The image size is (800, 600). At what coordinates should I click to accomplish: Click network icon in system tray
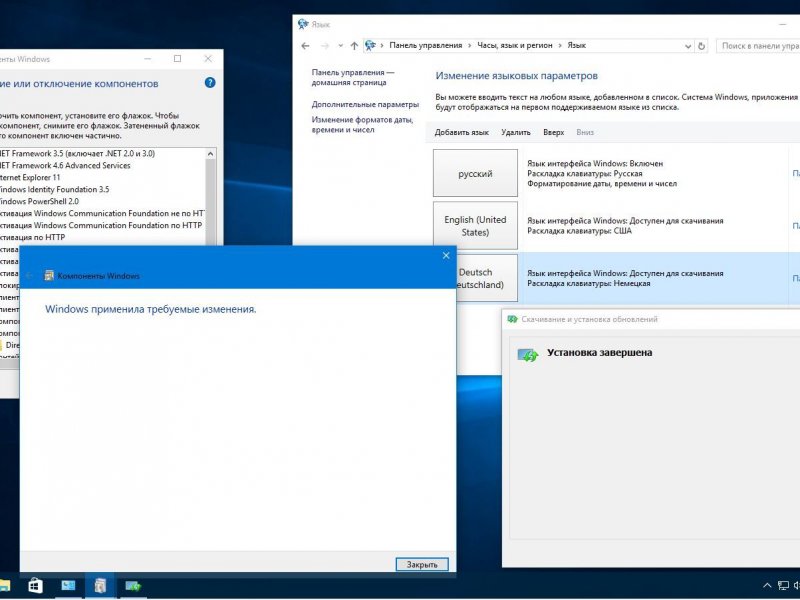click(783, 586)
